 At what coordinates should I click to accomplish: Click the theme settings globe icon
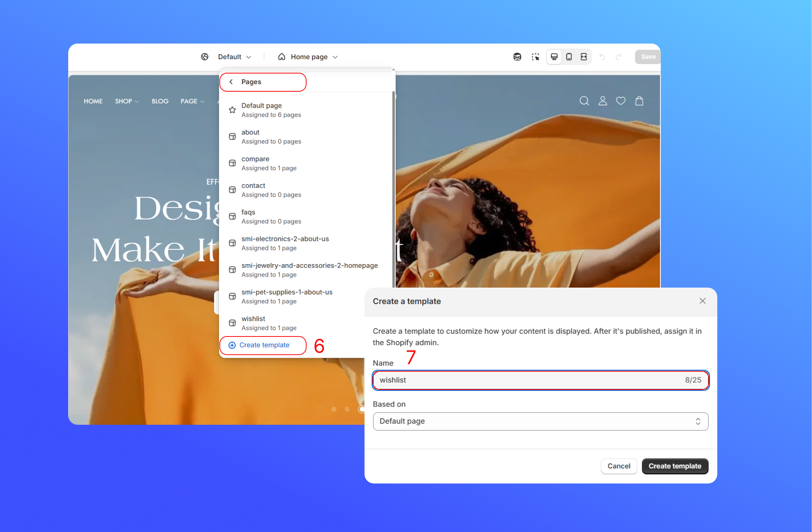click(x=205, y=57)
